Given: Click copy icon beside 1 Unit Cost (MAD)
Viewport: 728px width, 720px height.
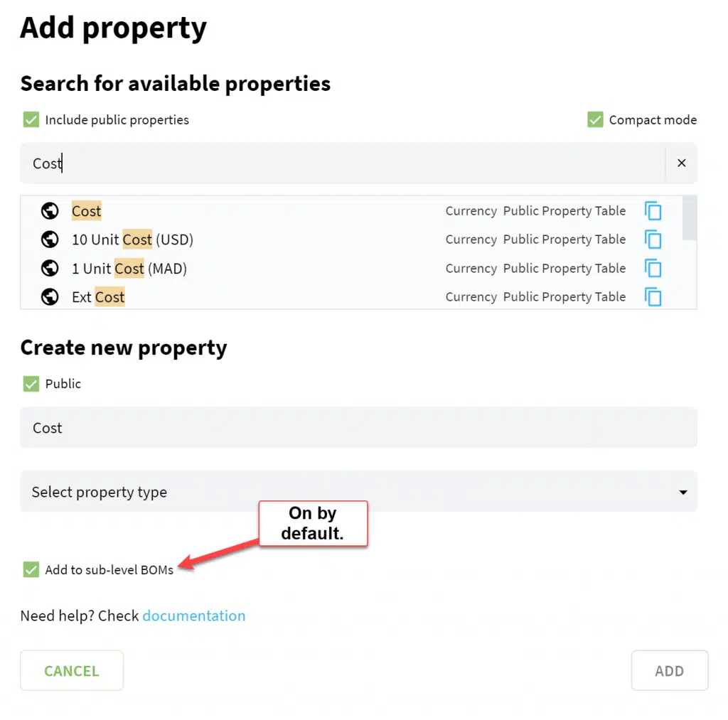Looking at the screenshot, I should click(653, 269).
